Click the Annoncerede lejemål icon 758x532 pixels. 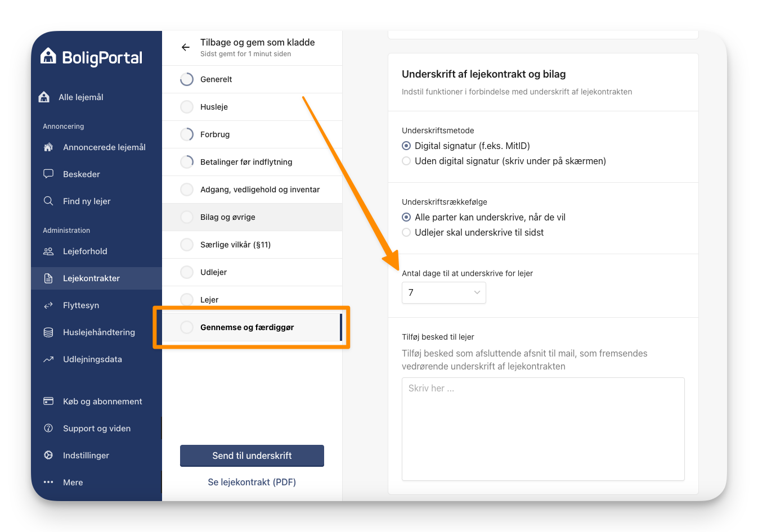(48, 147)
